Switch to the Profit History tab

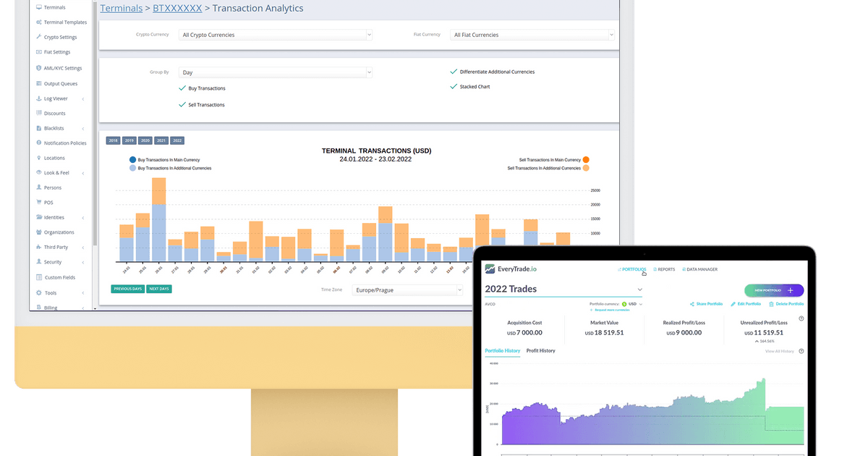[540, 351]
